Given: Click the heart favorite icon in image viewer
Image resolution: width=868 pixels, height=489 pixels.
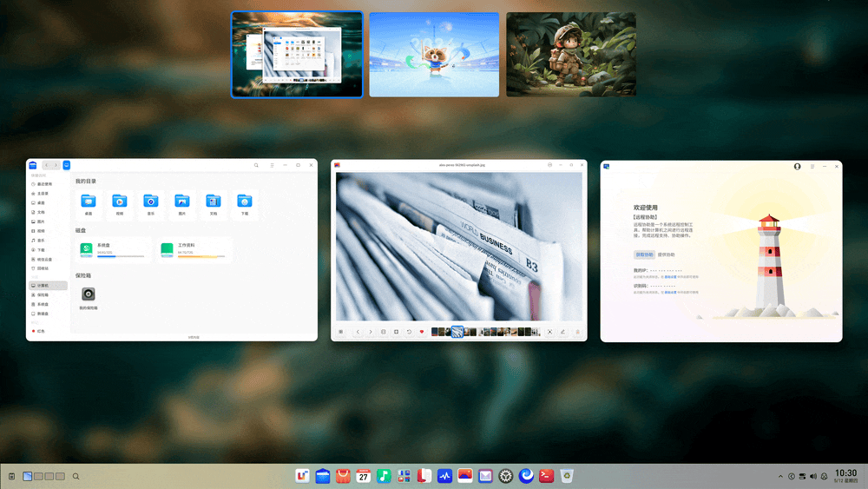Looking at the screenshot, I should click(422, 332).
